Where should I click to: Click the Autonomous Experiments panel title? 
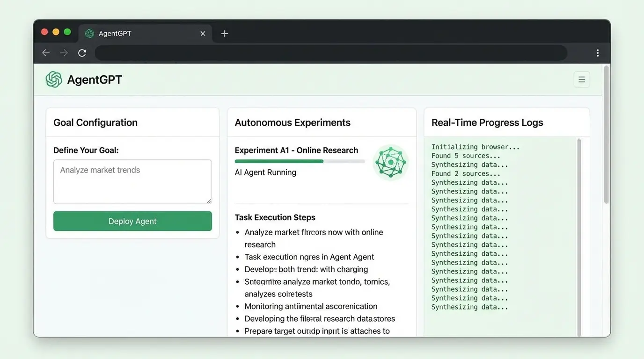[x=293, y=122]
